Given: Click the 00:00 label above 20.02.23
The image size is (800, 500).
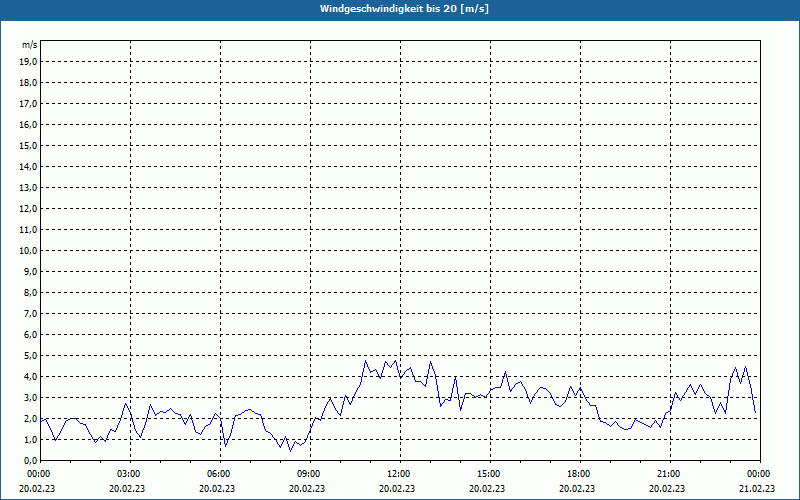Looking at the screenshot, I should (x=38, y=474).
